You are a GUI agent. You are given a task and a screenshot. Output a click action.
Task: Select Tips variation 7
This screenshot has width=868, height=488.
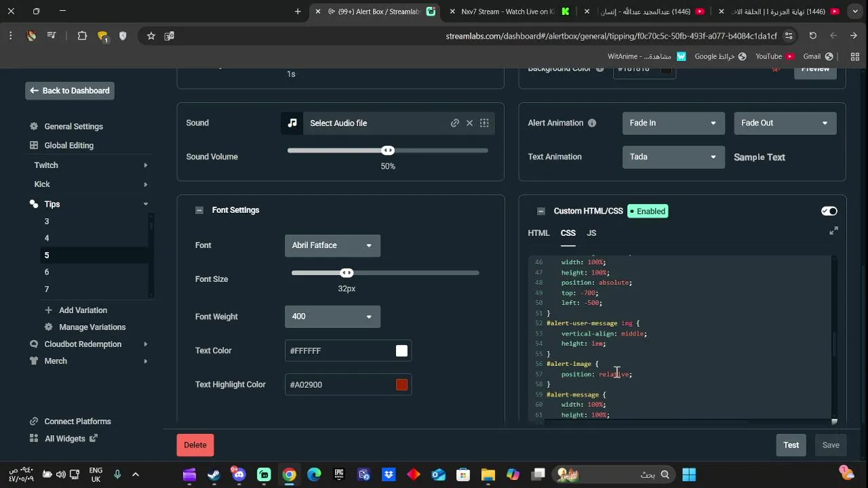point(47,289)
